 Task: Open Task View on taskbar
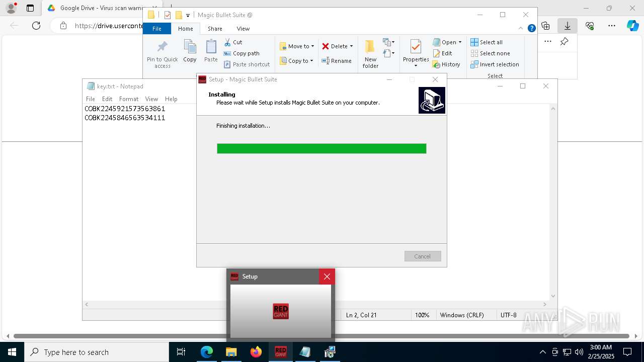click(181, 352)
